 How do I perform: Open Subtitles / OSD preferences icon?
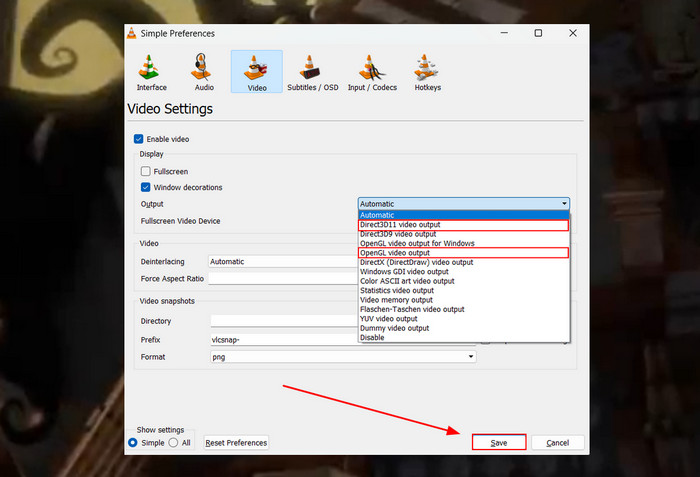(312, 72)
